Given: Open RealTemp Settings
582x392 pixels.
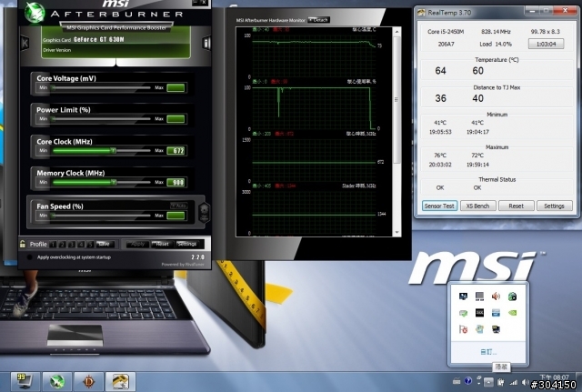Looking at the screenshot, I should [x=554, y=206].
